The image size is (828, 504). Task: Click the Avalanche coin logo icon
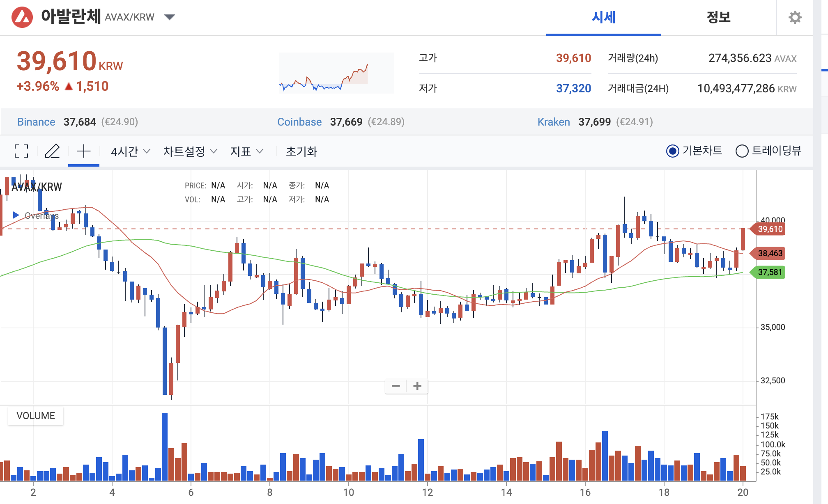pos(22,17)
